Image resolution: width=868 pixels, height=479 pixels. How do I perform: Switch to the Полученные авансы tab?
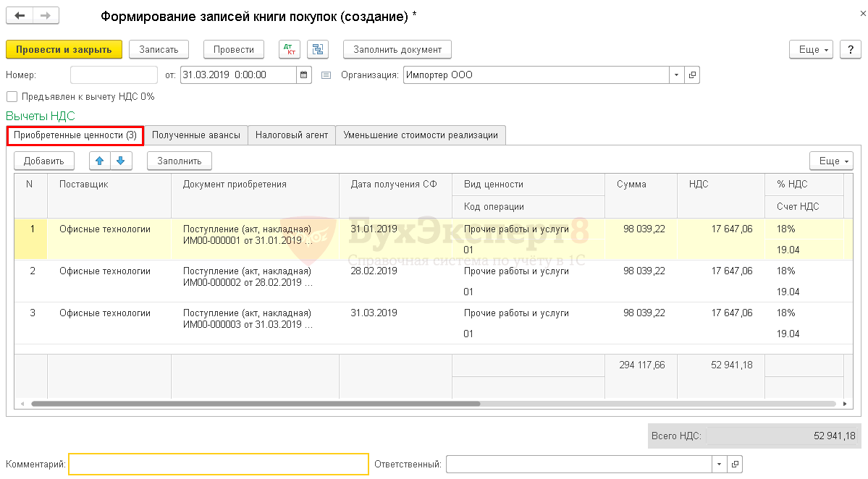tap(196, 135)
